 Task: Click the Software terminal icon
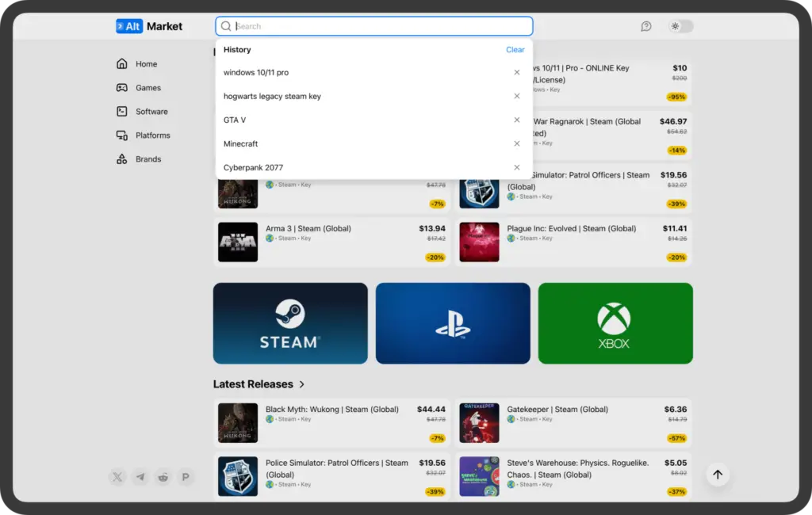click(x=121, y=111)
